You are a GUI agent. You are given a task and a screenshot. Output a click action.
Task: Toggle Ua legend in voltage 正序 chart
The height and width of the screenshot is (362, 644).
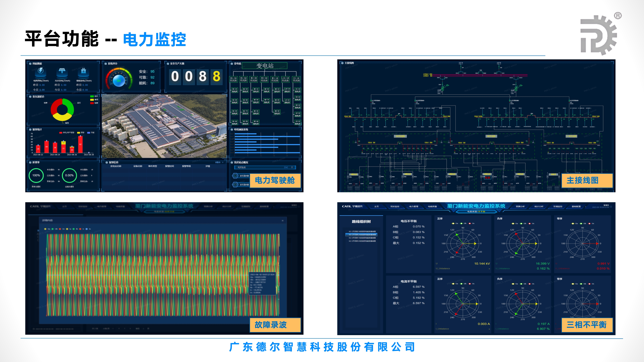pos(455,223)
